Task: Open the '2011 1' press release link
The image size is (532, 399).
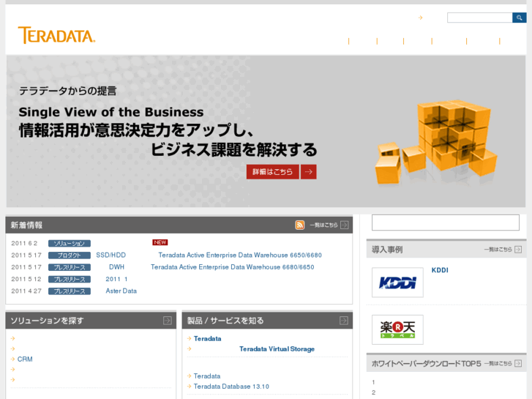Action: tap(116, 279)
